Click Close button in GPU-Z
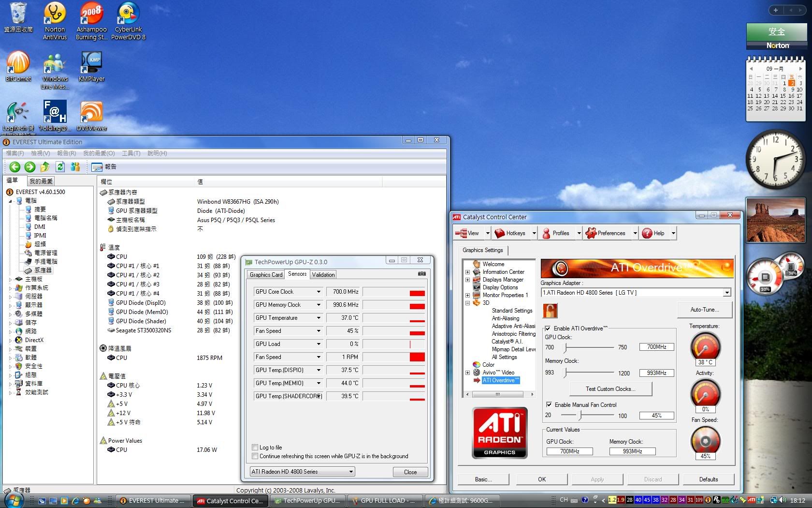812x508 pixels. (410, 472)
